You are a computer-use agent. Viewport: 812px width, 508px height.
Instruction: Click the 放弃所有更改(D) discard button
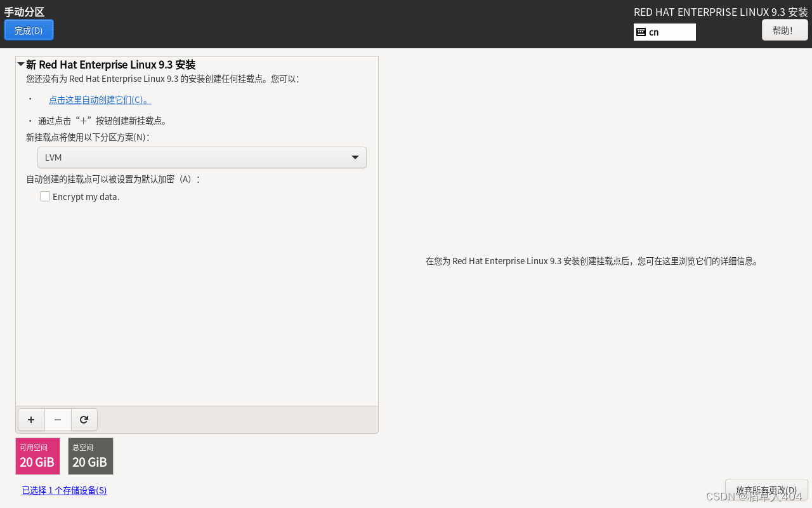click(766, 490)
